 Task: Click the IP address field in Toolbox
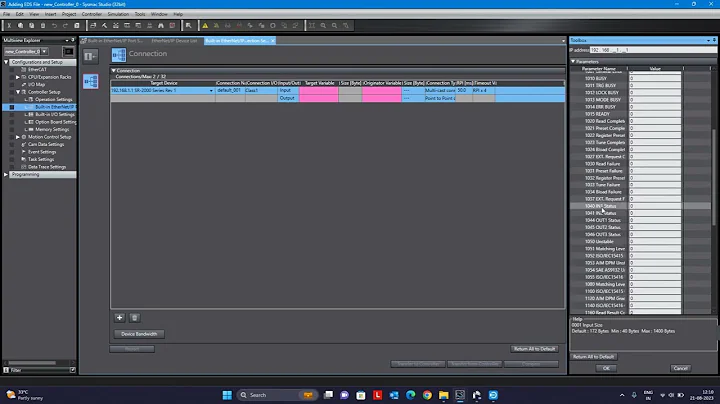pos(653,50)
